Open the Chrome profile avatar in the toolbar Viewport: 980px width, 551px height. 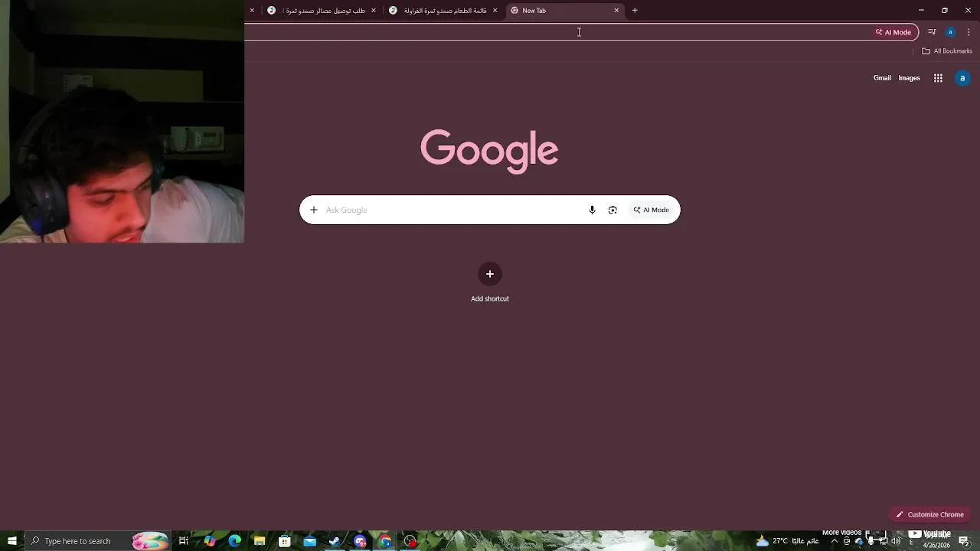click(x=950, y=32)
